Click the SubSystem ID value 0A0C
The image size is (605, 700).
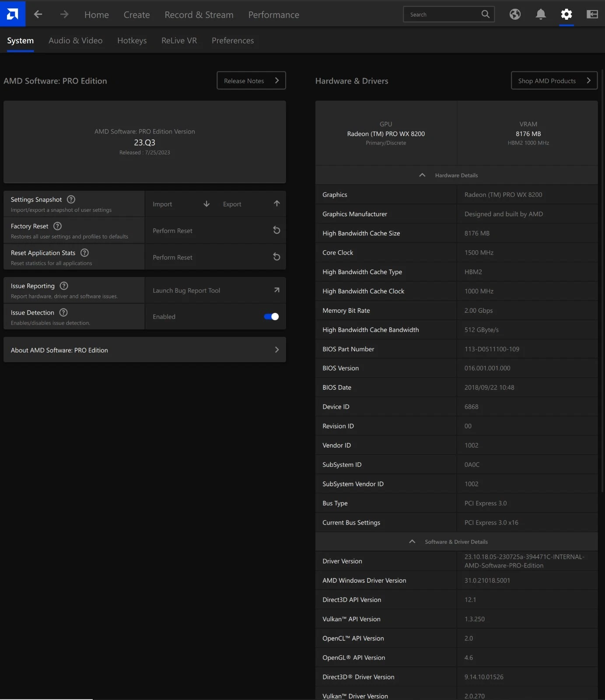pos(472,465)
